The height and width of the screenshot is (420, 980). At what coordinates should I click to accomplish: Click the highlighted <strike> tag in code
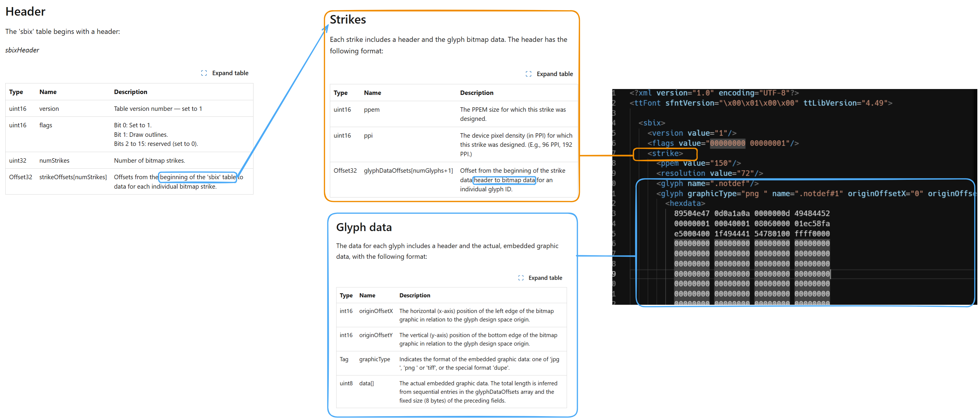point(665,154)
